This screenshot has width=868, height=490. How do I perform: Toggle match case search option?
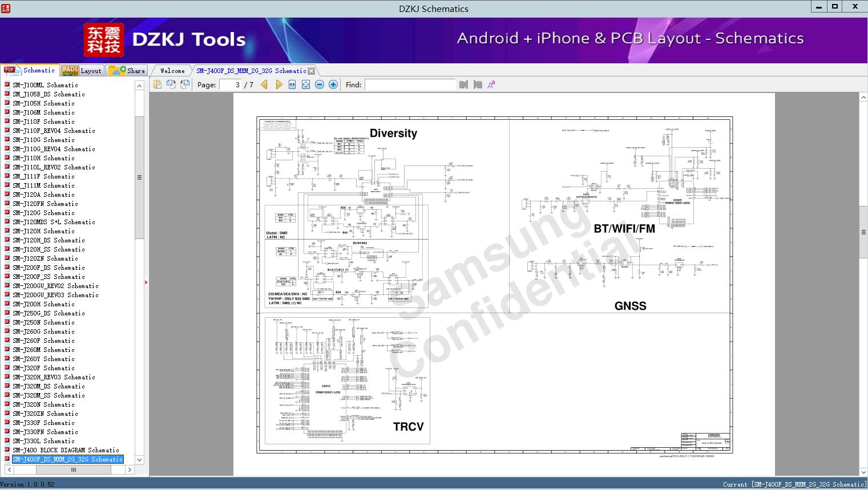[x=491, y=84]
